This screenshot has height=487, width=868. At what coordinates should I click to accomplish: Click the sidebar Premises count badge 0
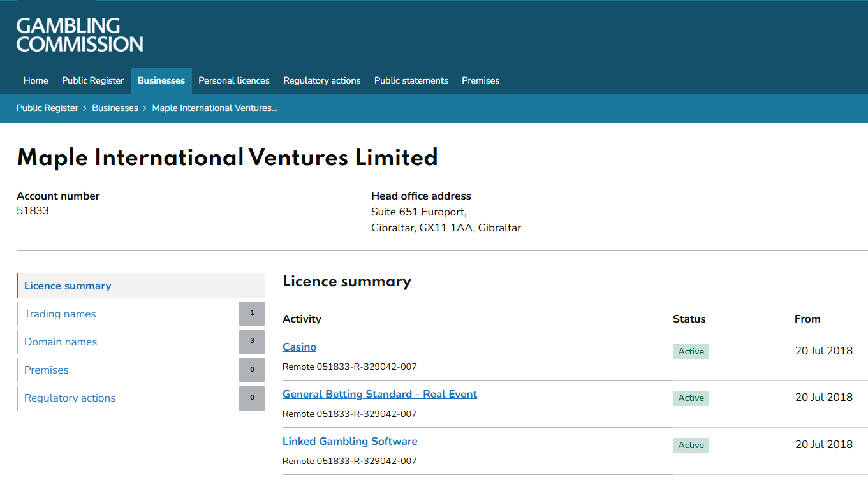252,370
